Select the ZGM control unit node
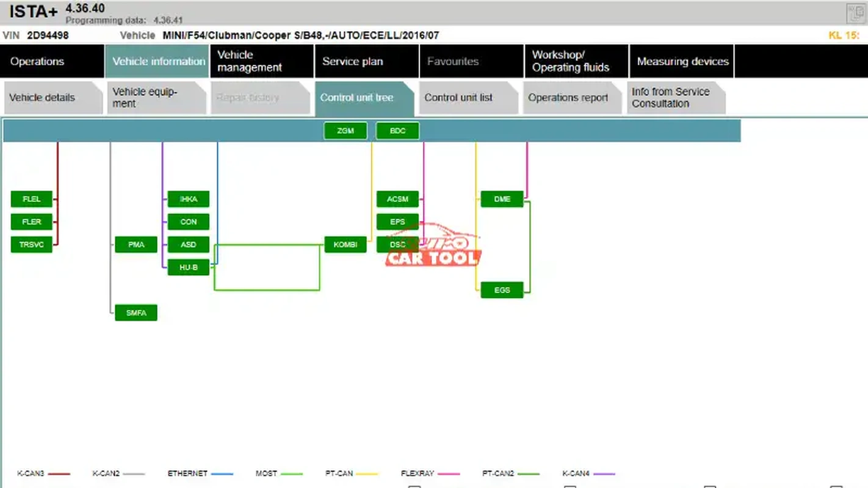 pos(345,131)
